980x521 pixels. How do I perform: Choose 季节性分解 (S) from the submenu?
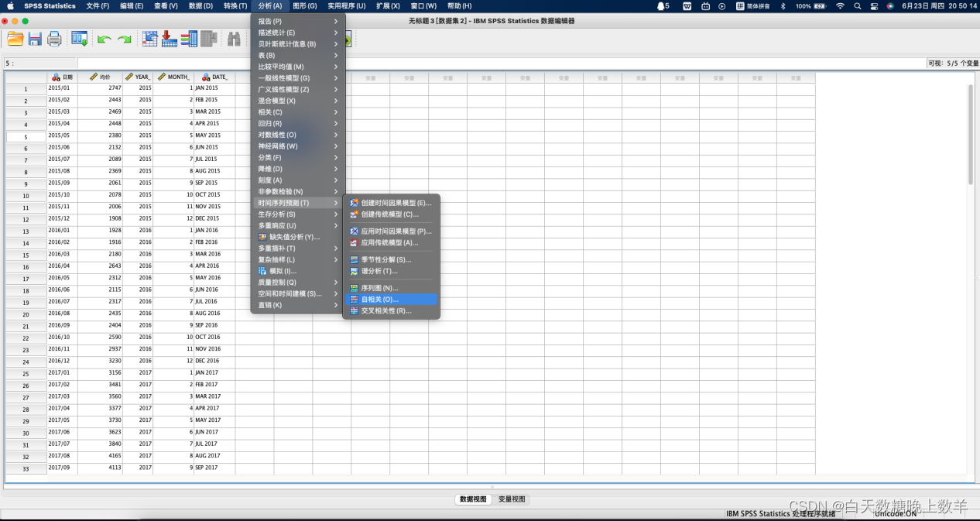coord(385,260)
